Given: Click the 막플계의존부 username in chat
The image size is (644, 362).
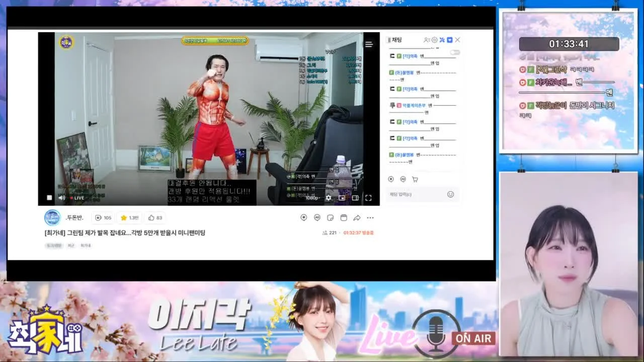Looking at the screenshot, I should coord(414,106).
